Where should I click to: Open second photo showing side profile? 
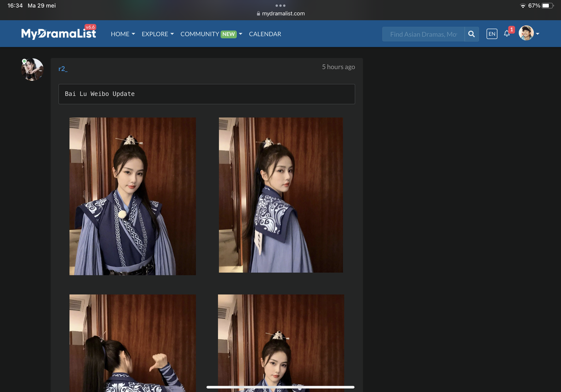point(281,195)
